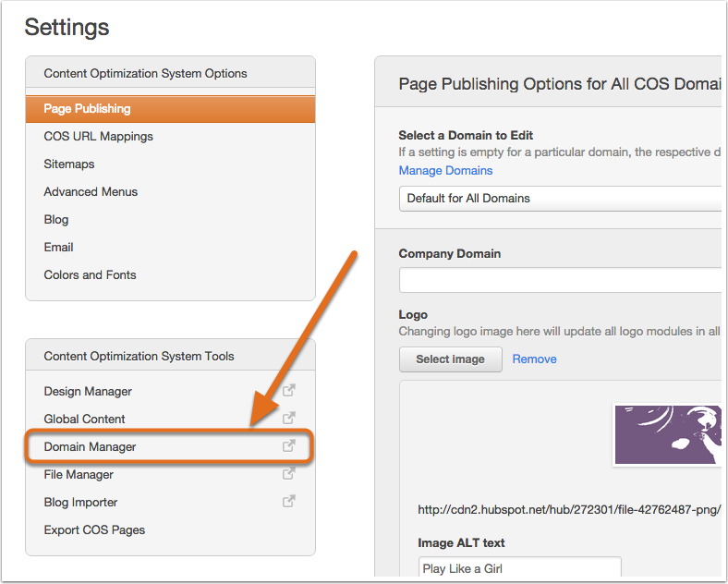Click the Select image button

(450, 359)
